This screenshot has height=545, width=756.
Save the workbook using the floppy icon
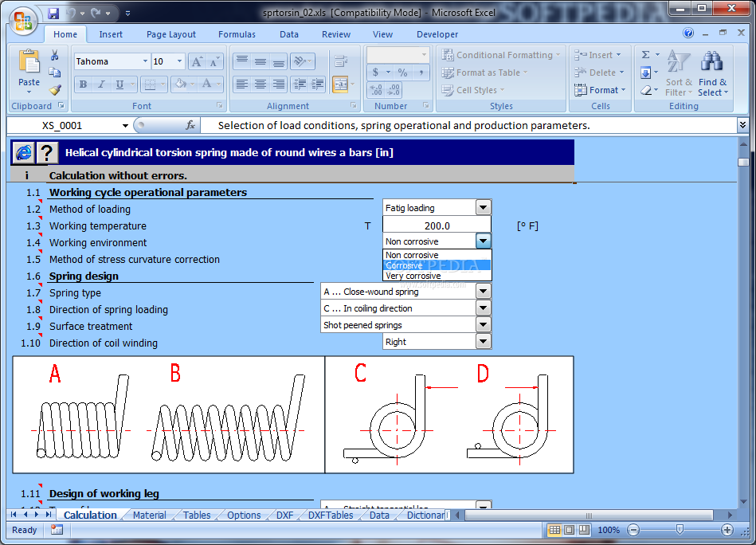coord(53,13)
